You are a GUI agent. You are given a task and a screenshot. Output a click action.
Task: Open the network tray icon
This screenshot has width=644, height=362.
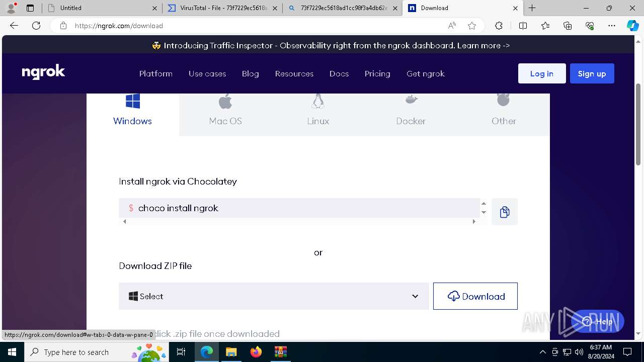coord(567,352)
